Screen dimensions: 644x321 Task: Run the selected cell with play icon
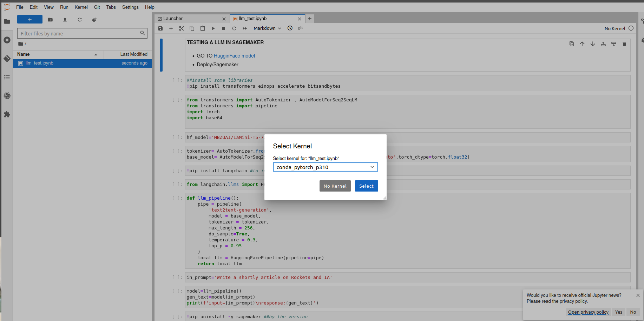213,28
